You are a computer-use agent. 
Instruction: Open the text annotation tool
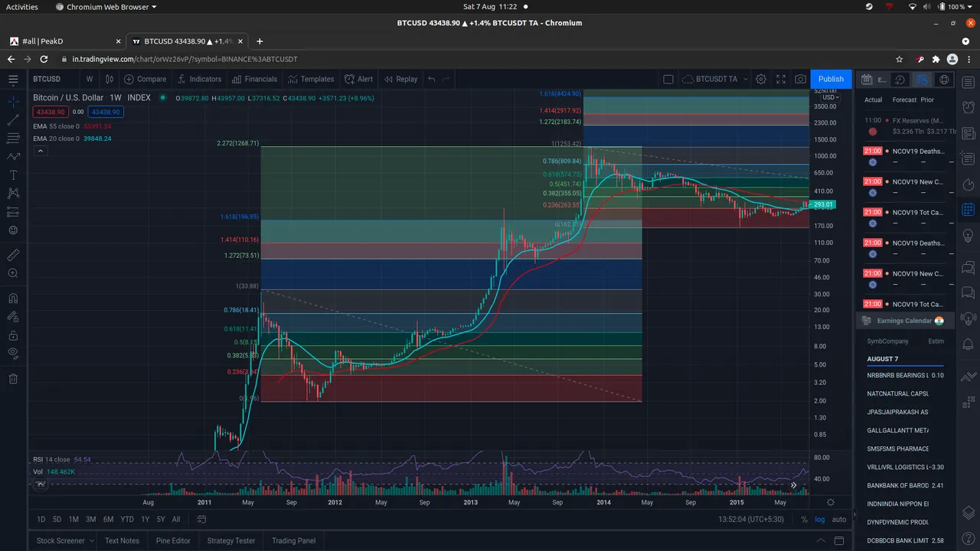tap(13, 174)
